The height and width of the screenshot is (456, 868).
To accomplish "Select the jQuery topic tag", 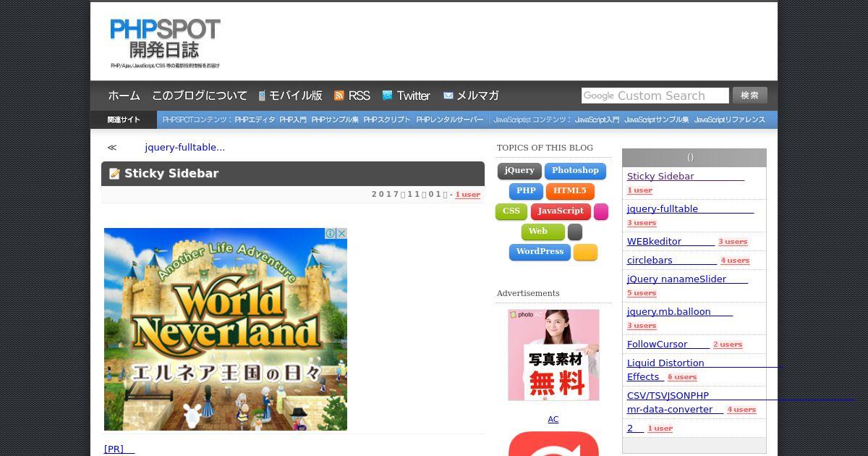I will (x=519, y=171).
